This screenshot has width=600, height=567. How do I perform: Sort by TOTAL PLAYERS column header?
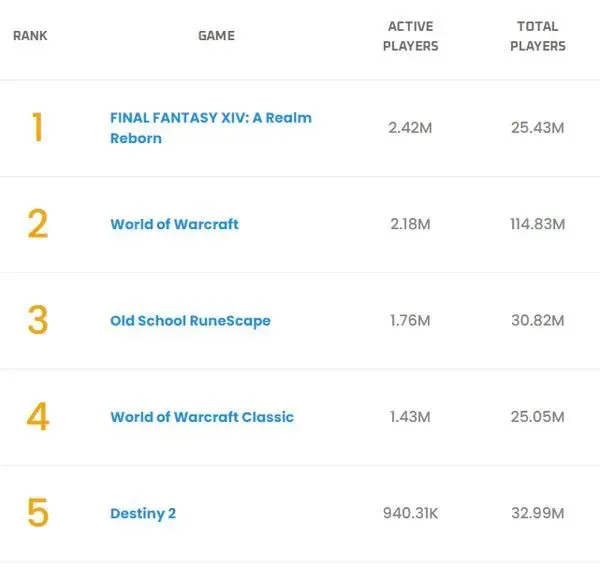[537, 36]
